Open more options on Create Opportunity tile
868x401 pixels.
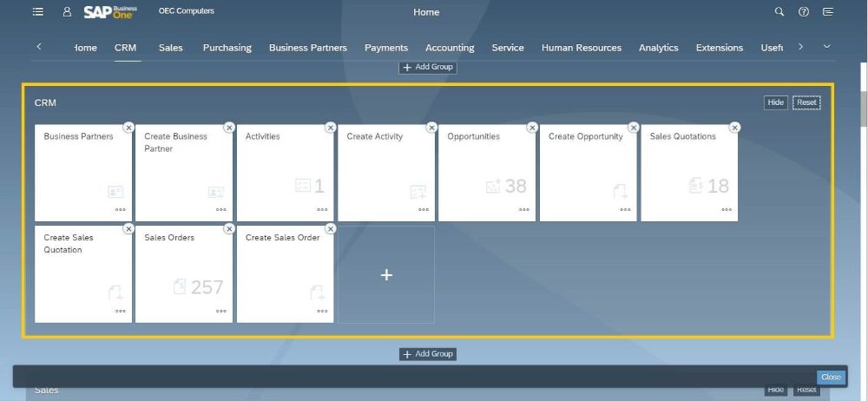[x=625, y=210]
